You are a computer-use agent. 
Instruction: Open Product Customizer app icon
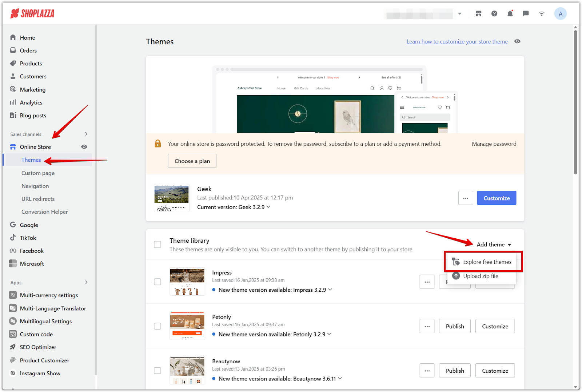13,360
